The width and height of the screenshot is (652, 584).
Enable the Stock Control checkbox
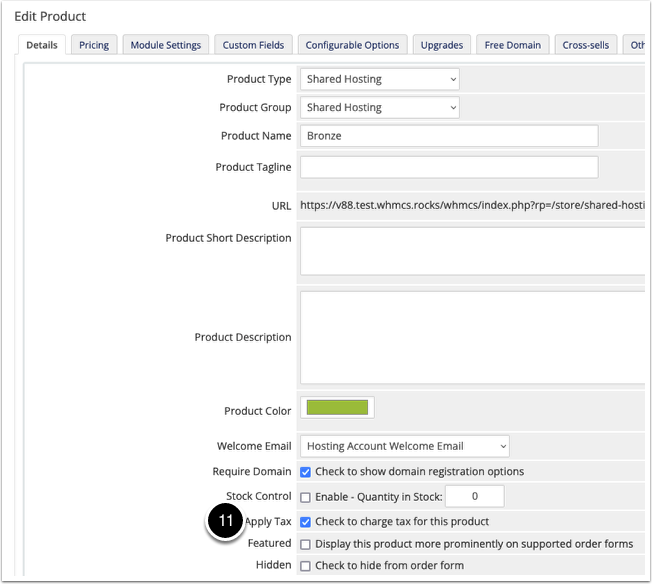click(x=305, y=497)
